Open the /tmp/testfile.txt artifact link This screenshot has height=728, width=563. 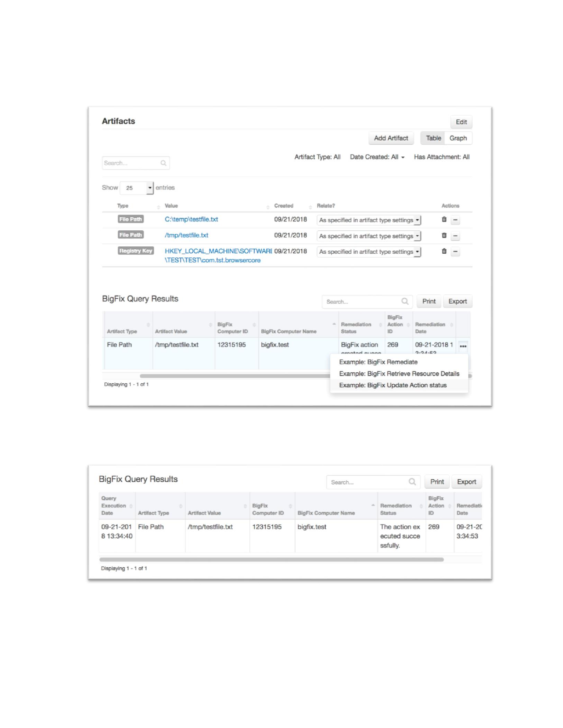pyautogui.click(x=186, y=235)
